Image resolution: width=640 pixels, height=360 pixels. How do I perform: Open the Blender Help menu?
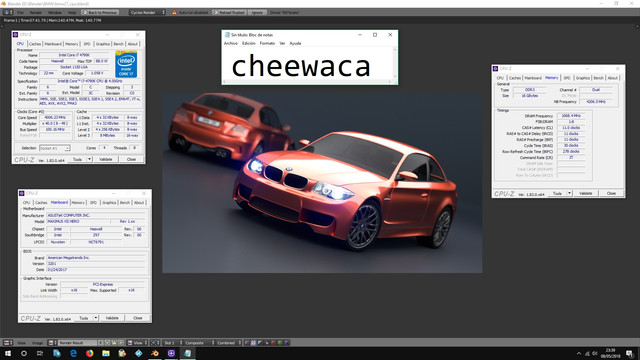click(x=72, y=13)
